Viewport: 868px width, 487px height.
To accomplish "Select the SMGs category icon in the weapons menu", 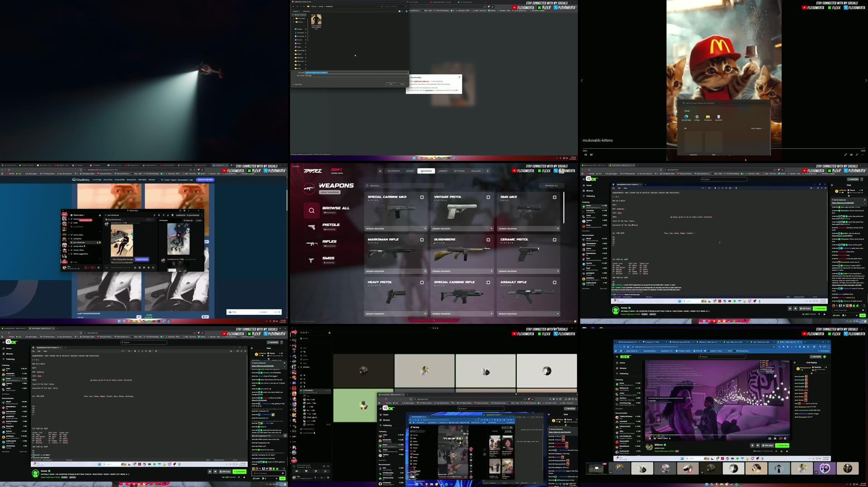I will click(x=311, y=260).
